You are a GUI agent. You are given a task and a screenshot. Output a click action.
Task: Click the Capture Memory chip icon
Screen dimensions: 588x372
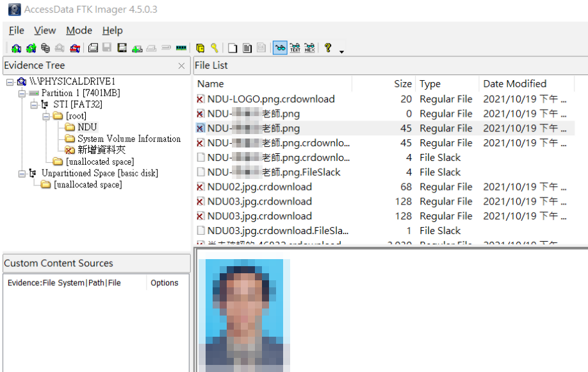[x=181, y=48]
